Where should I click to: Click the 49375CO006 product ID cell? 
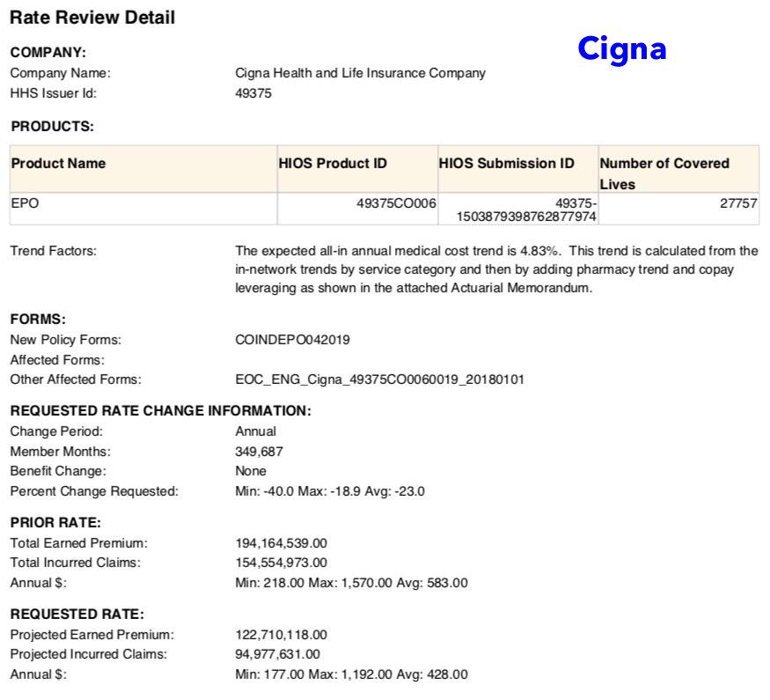pos(396,203)
